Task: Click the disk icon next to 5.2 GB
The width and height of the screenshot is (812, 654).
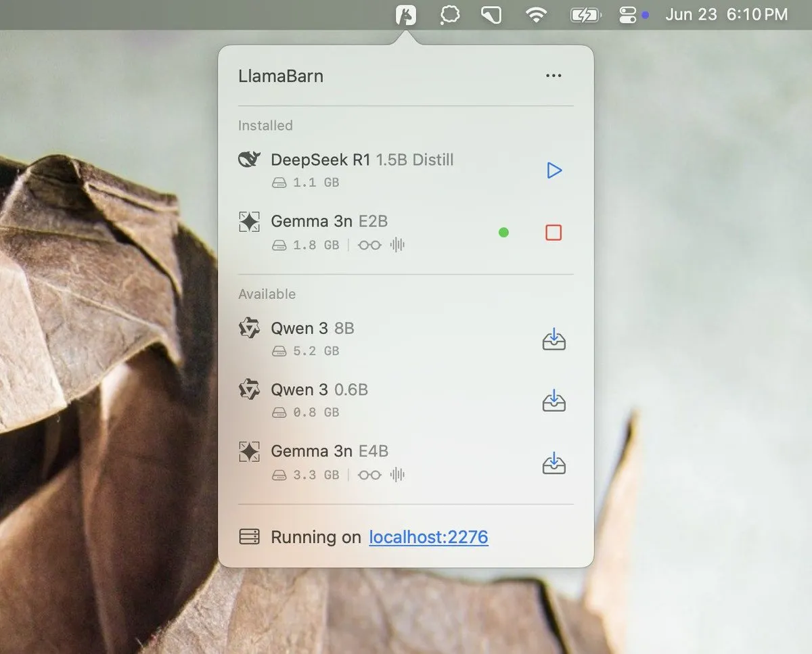Action: coord(279,351)
